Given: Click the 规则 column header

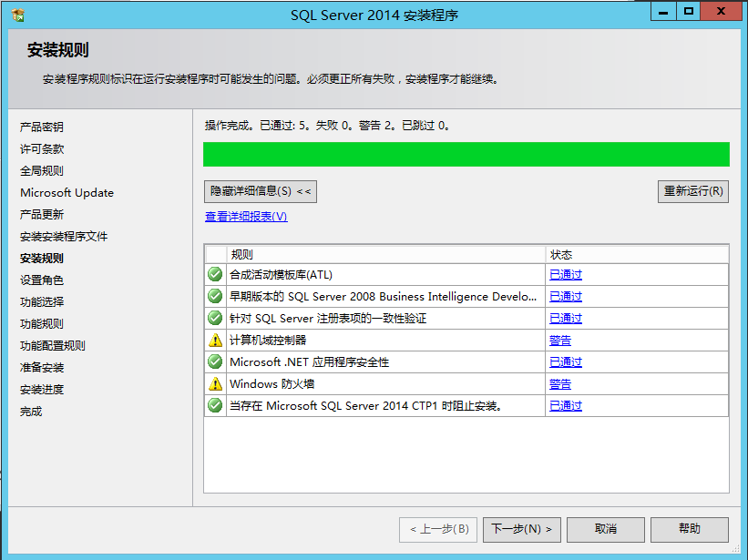Looking at the screenshot, I should click(x=386, y=254).
